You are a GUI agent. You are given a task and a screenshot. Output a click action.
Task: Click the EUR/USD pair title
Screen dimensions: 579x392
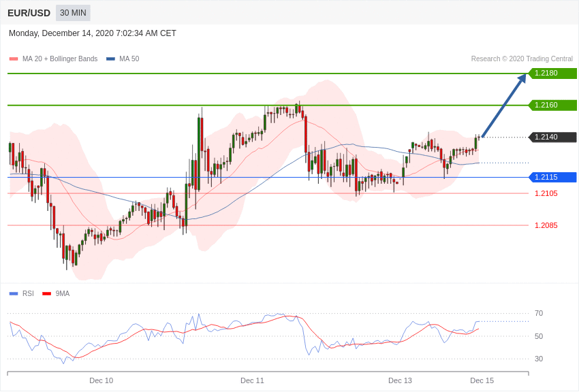[29, 14]
